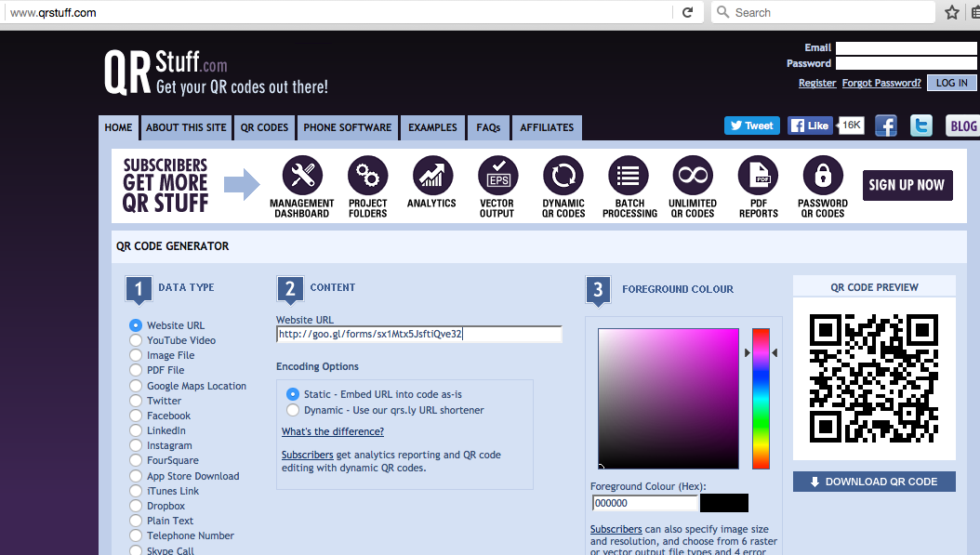Select App Store Download data type
This screenshot has height=555, width=980.
coord(136,476)
